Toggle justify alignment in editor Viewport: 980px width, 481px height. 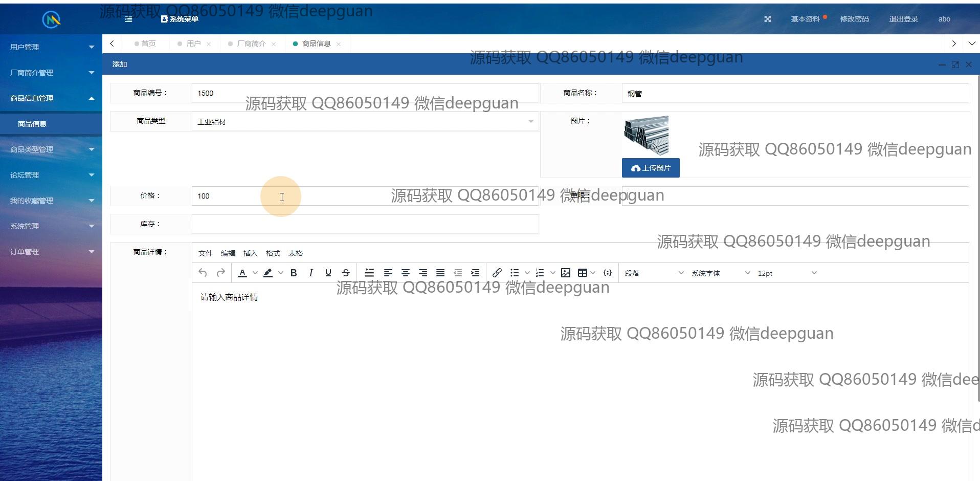[440, 273]
